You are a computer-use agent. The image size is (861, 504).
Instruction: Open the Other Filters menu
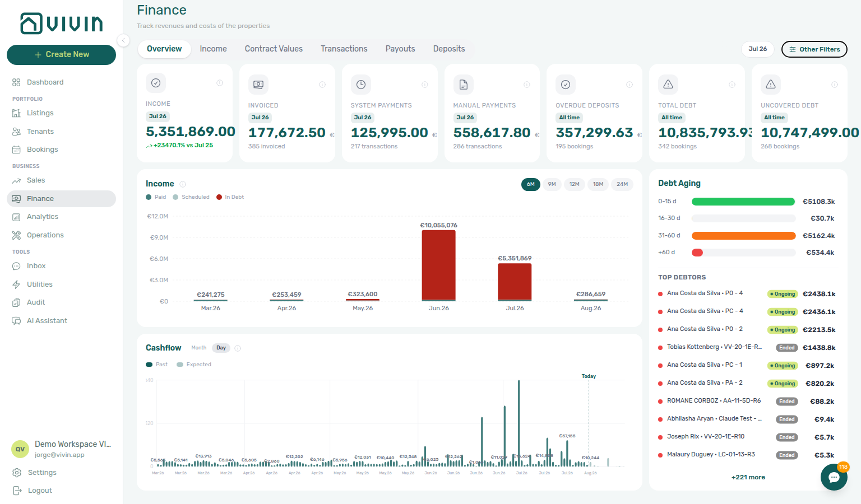tap(814, 49)
